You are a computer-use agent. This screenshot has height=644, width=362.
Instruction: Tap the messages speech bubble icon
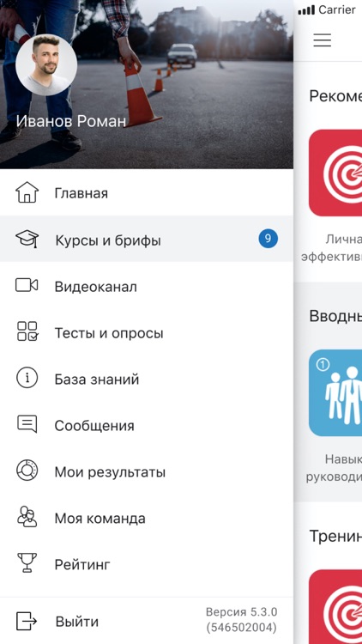pyautogui.click(x=27, y=424)
